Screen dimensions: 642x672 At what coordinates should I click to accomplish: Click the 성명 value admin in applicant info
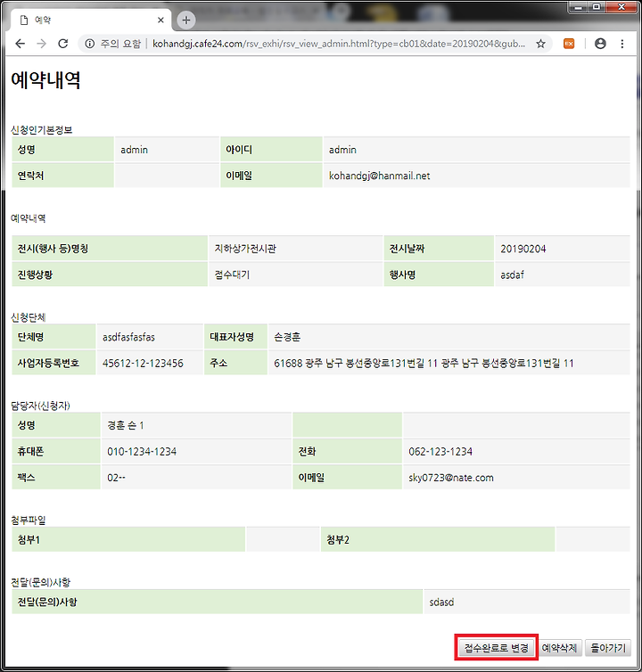click(135, 150)
